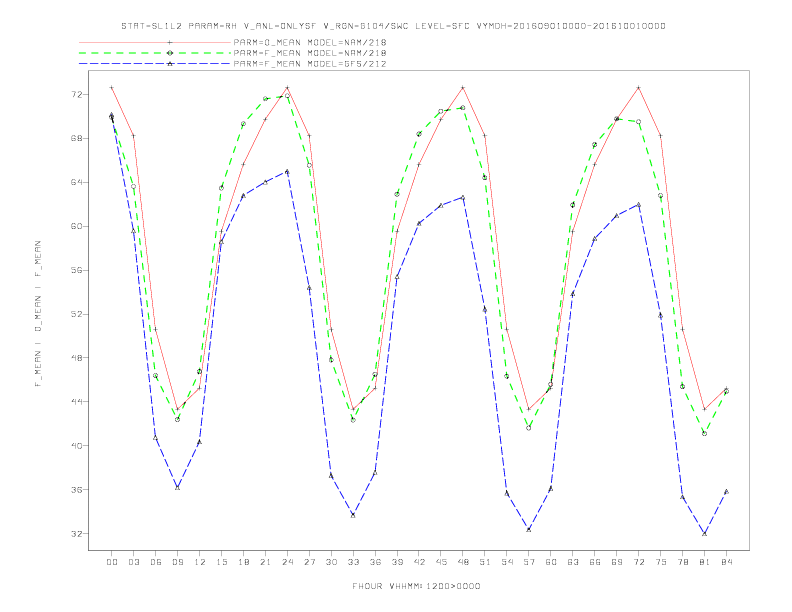Click the vertical y-axis title F_MEAN | O_MEAN | F_MEAN

[38, 314]
